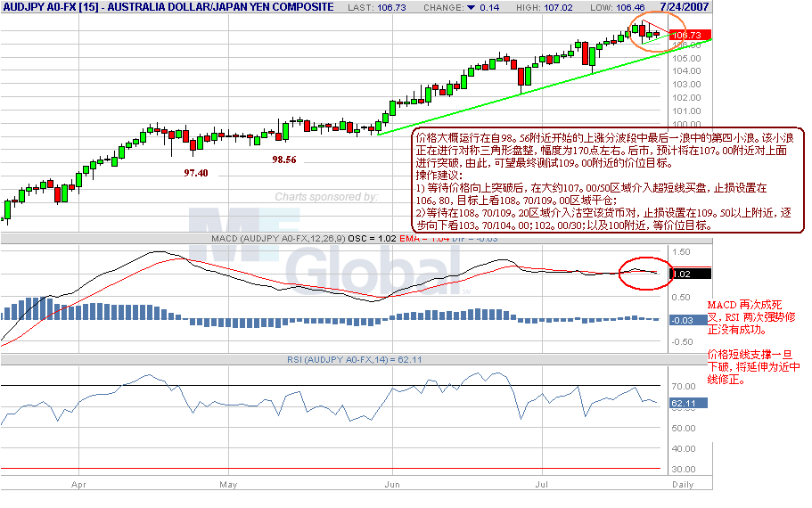Click the Jun label on time axis
Image resolution: width=812 pixels, height=508 pixels.
click(x=392, y=485)
